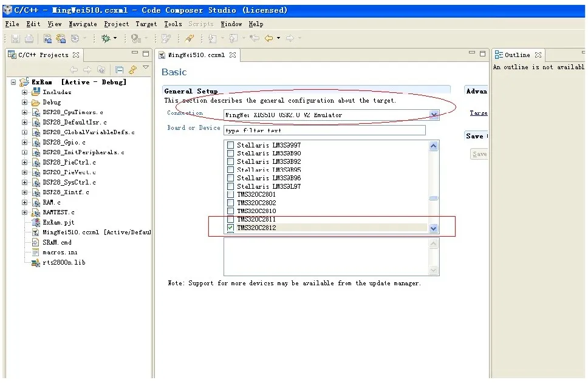Screen dimensions: 588x383
Task: Check the TMS320C2811 device checkbox
Action: coord(230,219)
